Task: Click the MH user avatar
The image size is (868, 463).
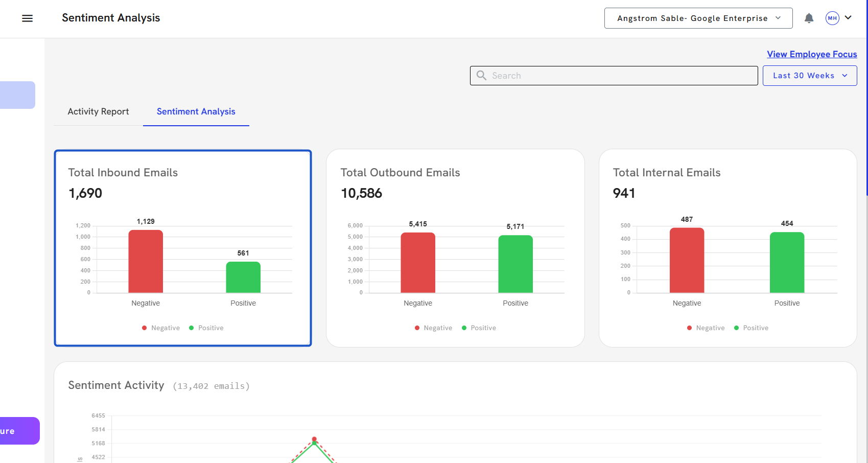Action: point(832,18)
